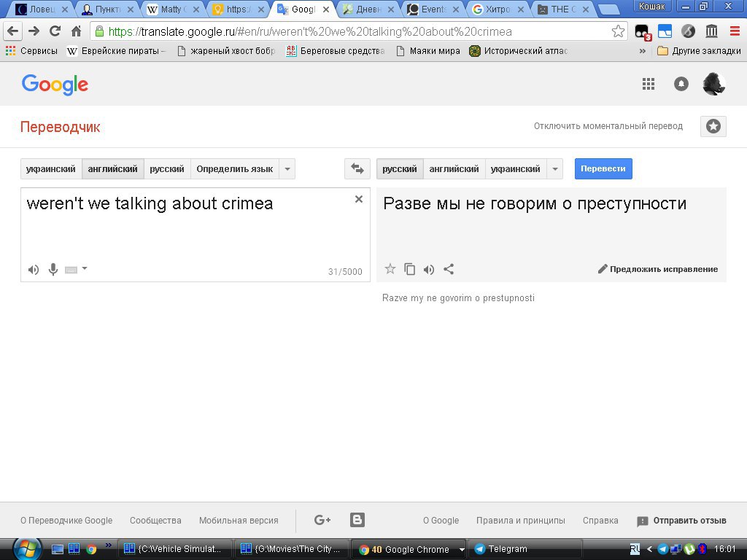This screenshot has width=747, height=560.
Task: Open the Google apps grid
Action: [649, 84]
